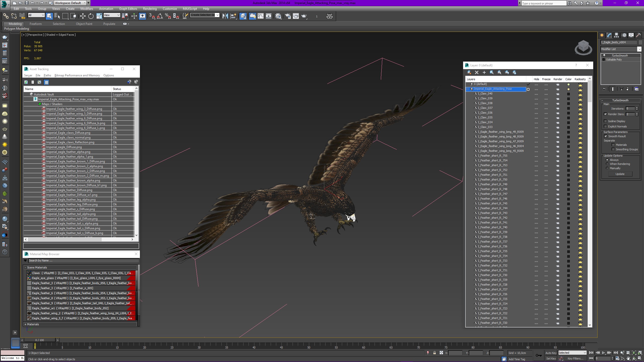Click the color swatch of layer 0 (default)
The width and height of the screenshot is (644, 362).
pyautogui.click(x=568, y=84)
